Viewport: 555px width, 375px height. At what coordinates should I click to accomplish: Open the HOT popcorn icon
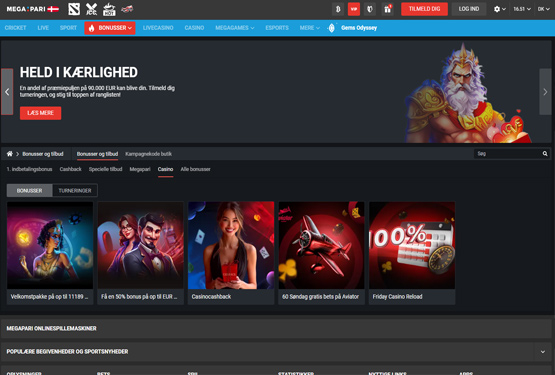point(109,9)
